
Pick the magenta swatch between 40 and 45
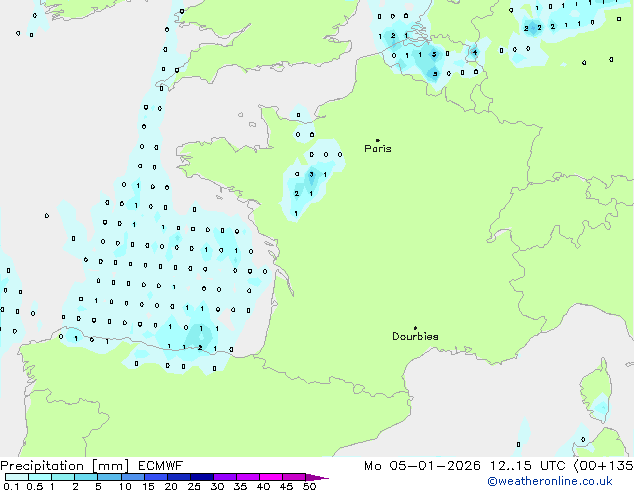click(271, 477)
